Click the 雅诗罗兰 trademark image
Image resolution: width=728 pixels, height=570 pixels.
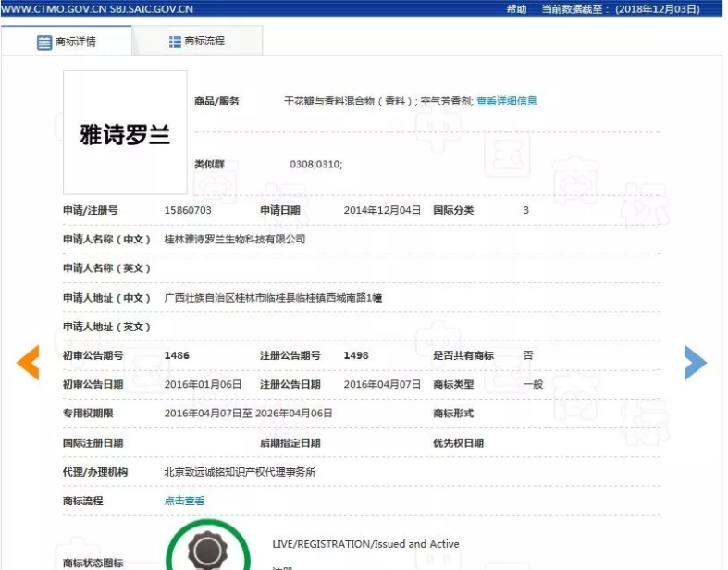tap(125, 132)
